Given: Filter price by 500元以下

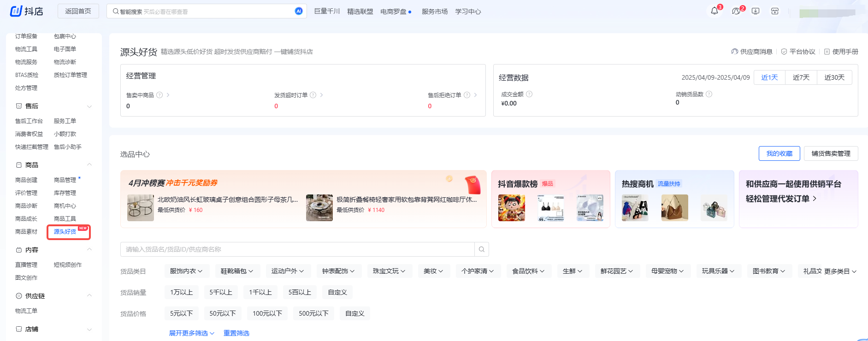Looking at the screenshot, I should tap(313, 313).
